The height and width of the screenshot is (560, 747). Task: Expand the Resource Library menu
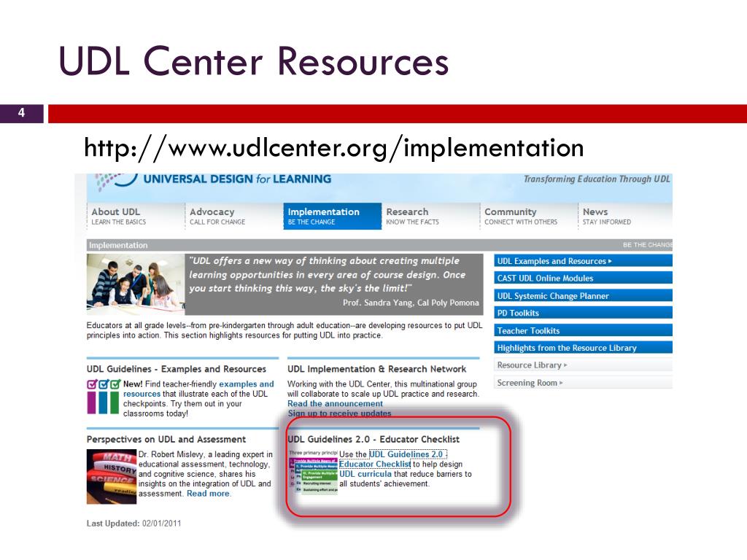pos(583,365)
